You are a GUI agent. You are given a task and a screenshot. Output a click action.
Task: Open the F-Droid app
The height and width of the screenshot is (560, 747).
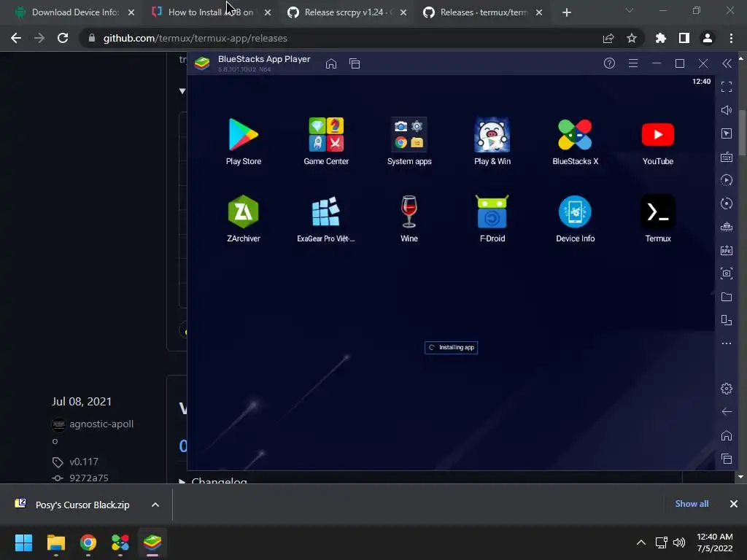(x=492, y=218)
